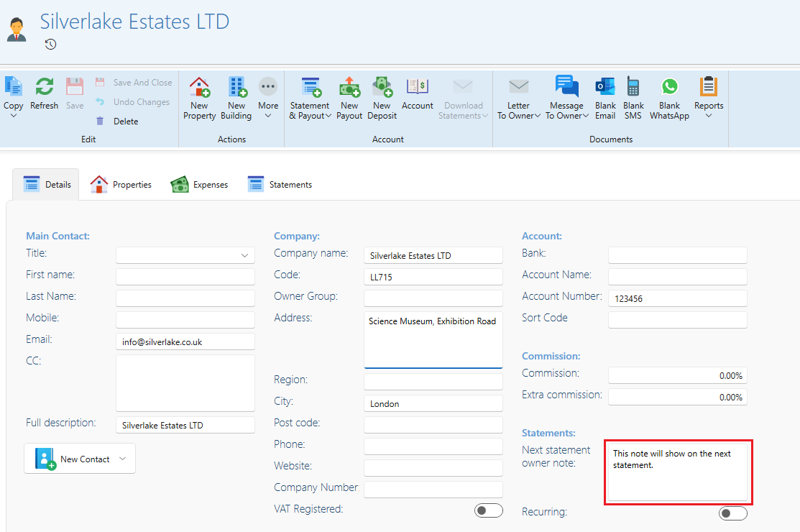Click the Extra commission percentage field

point(678,397)
